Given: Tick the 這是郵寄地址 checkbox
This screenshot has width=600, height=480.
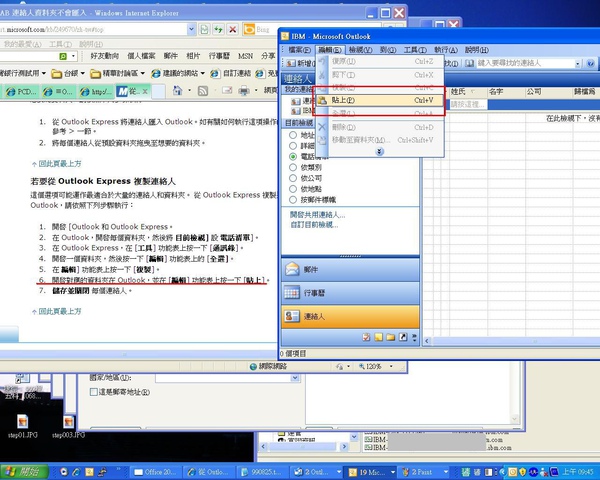Looking at the screenshot, I should [93, 392].
